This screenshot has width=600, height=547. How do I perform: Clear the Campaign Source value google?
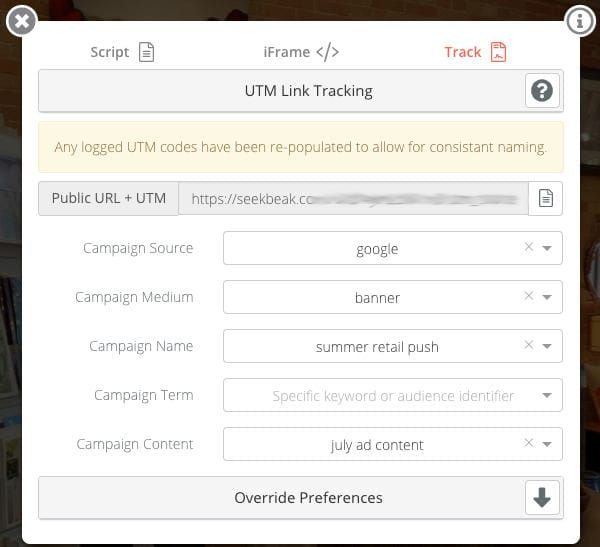coord(529,247)
